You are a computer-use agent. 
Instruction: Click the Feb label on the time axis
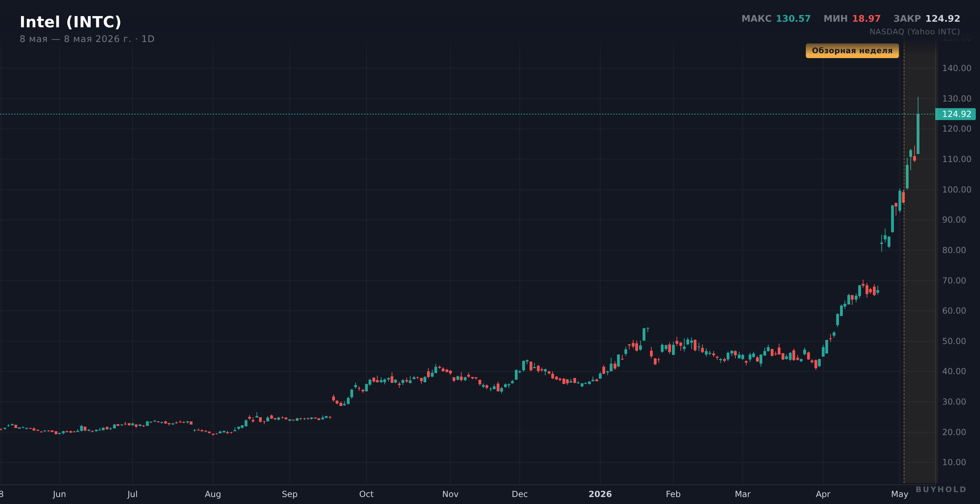click(x=673, y=494)
